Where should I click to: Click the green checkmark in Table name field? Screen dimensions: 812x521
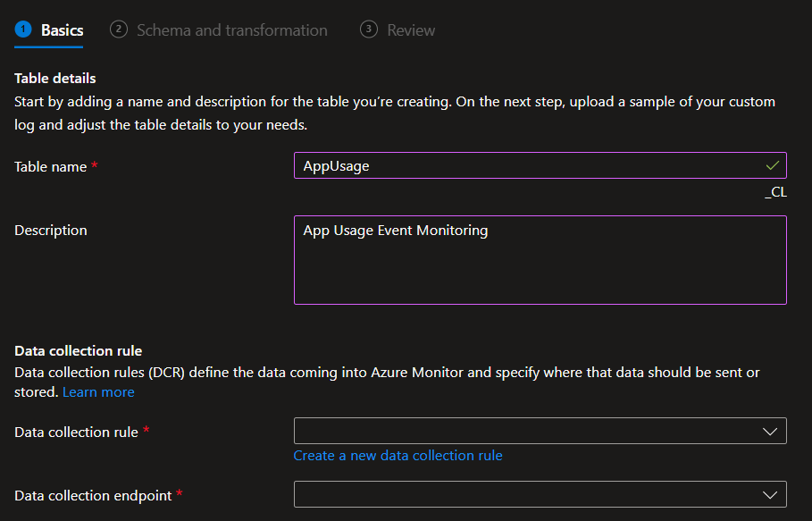coord(772,165)
